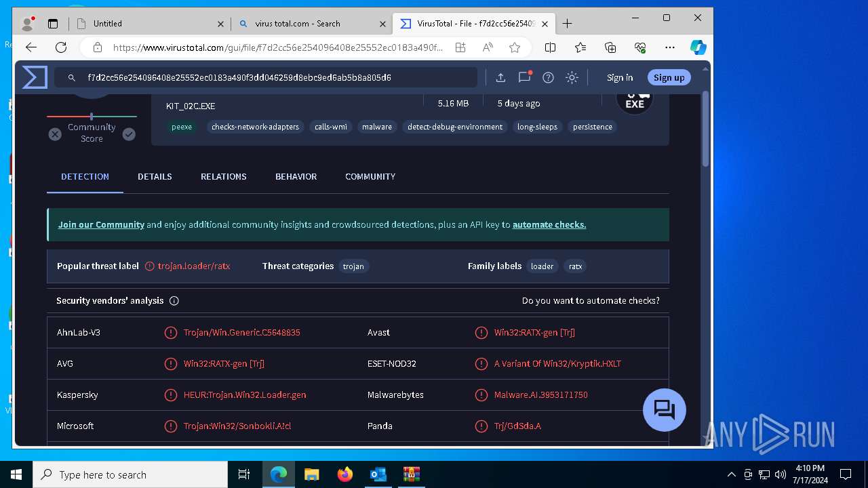Click ESET-NOD32 Kryptik.HXLT detection text

[557, 363]
